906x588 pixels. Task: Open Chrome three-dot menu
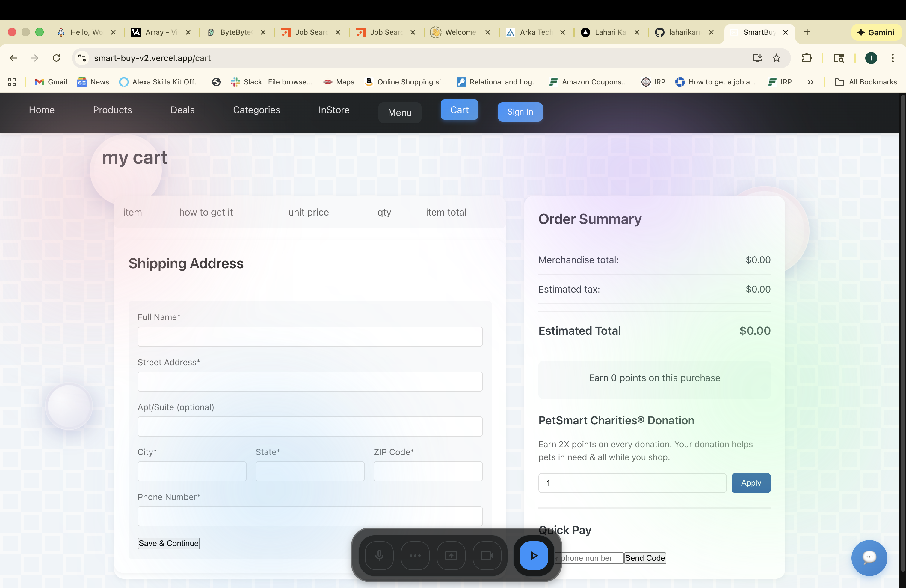pyautogui.click(x=892, y=58)
